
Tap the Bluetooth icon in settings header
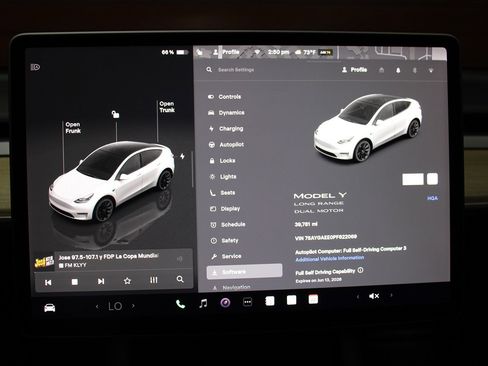pyautogui.click(x=415, y=70)
